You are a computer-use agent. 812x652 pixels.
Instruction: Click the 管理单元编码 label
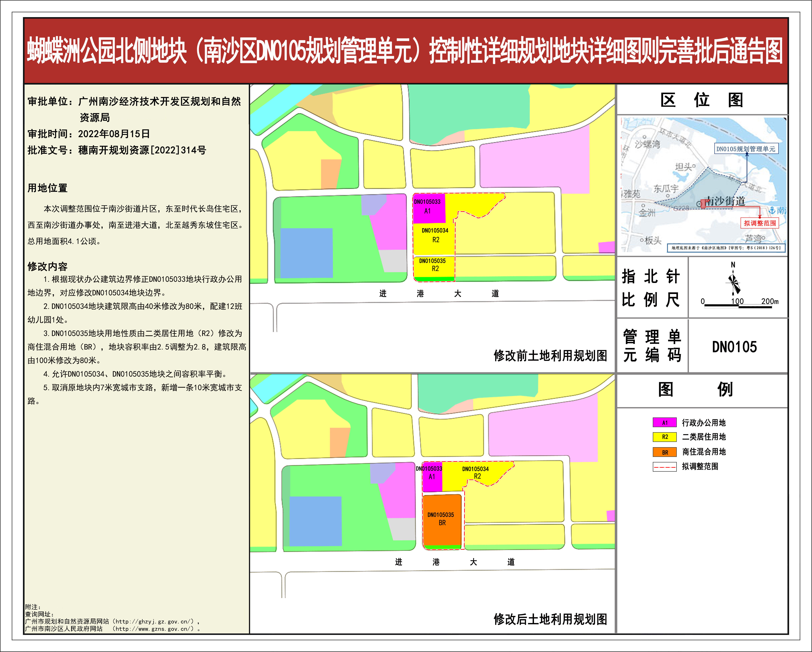(x=652, y=346)
